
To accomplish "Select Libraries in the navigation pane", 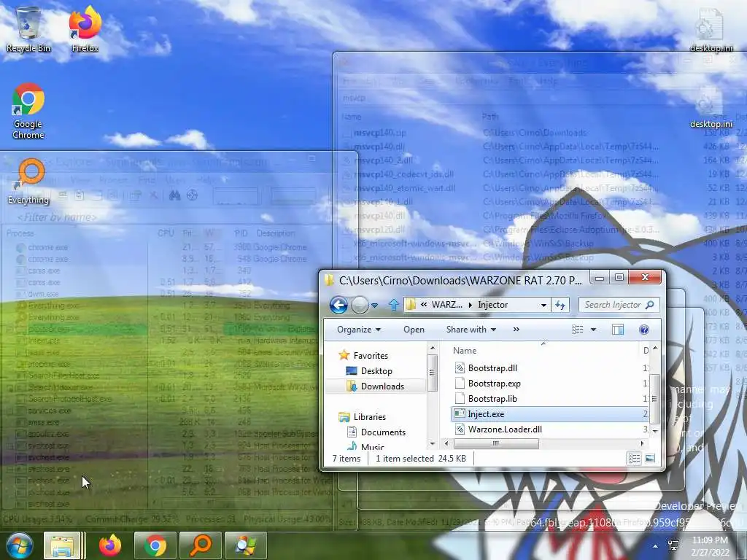I will (369, 416).
